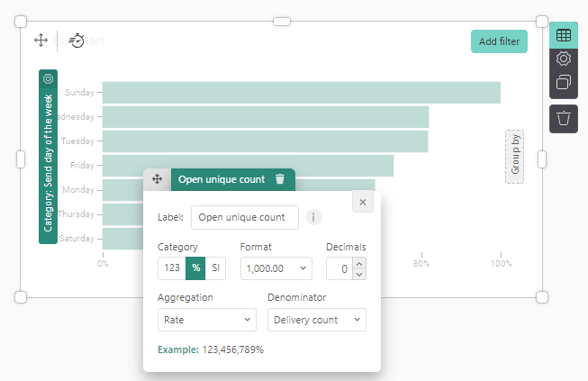The height and width of the screenshot is (381, 588).
Task: Select the 123 number category
Action: pos(171,268)
